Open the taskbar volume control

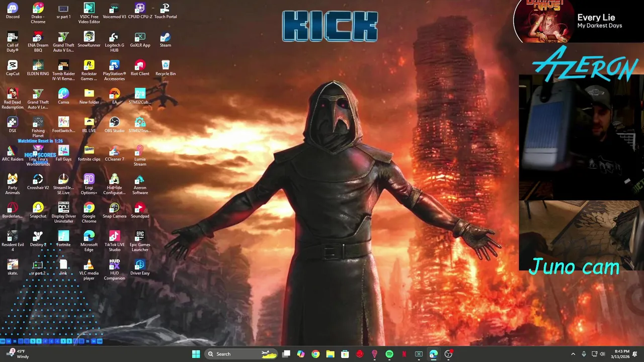(x=602, y=354)
